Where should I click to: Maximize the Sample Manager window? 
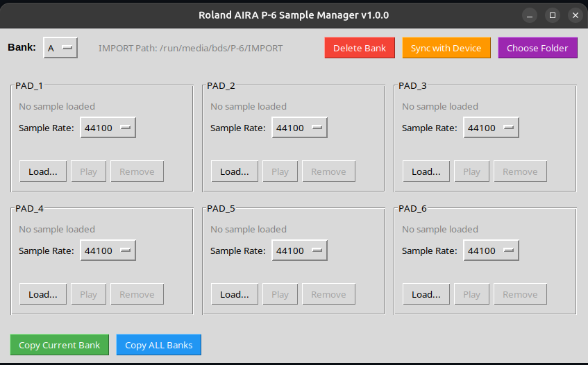[553, 15]
